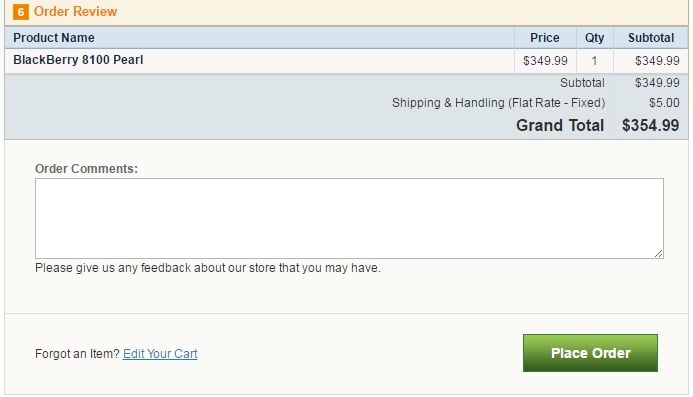Click the Price column header
Screen dimensions: 693x397
[544, 38]
